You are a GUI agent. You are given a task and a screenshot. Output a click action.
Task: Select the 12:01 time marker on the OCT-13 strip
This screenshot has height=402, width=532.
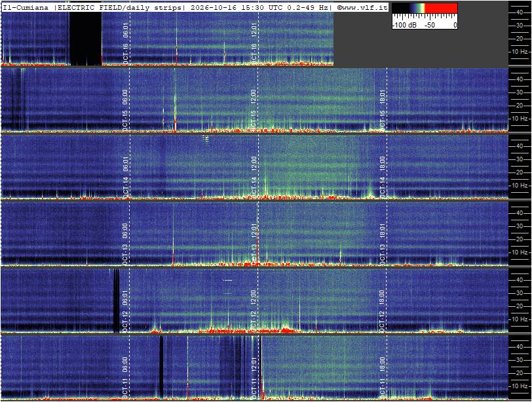point(254,230)
